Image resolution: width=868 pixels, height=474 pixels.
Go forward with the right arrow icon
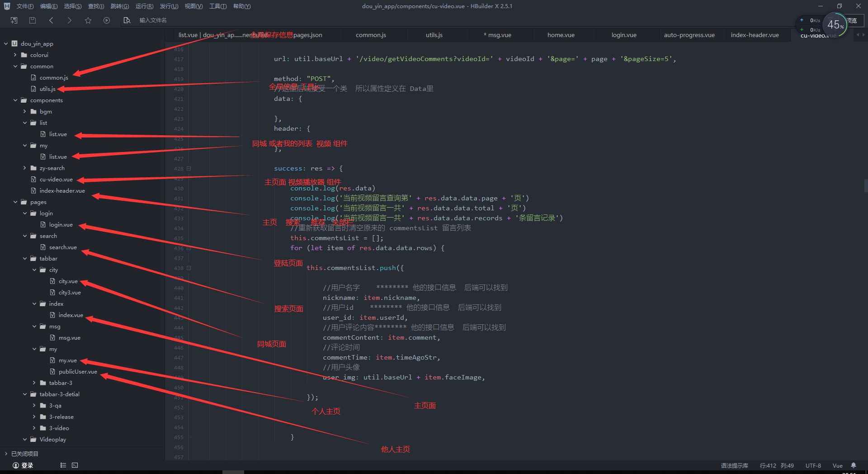pos(69,20)
